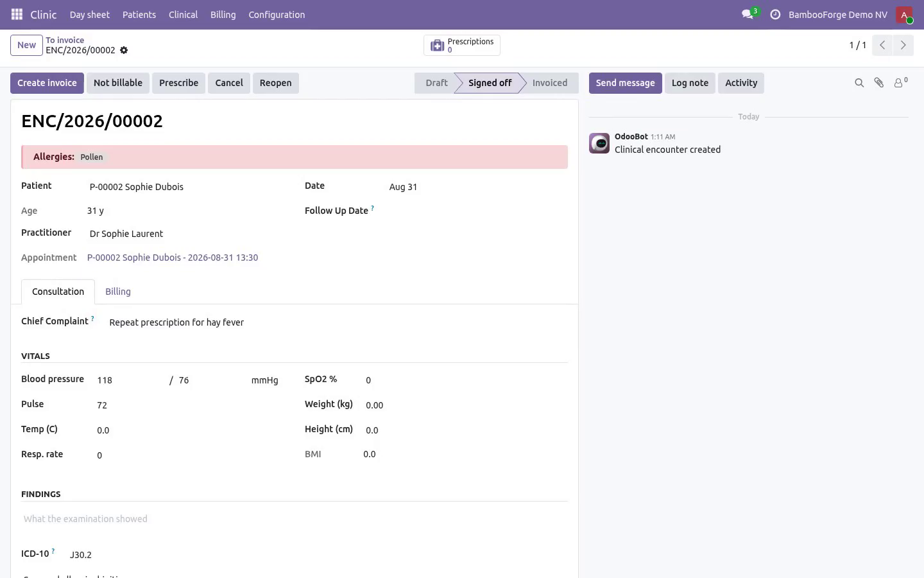Viewport: 924px width, 578px height.
Task: Click the gear actions icon beside ENC/2026/00002
Action: click(124, 50)
